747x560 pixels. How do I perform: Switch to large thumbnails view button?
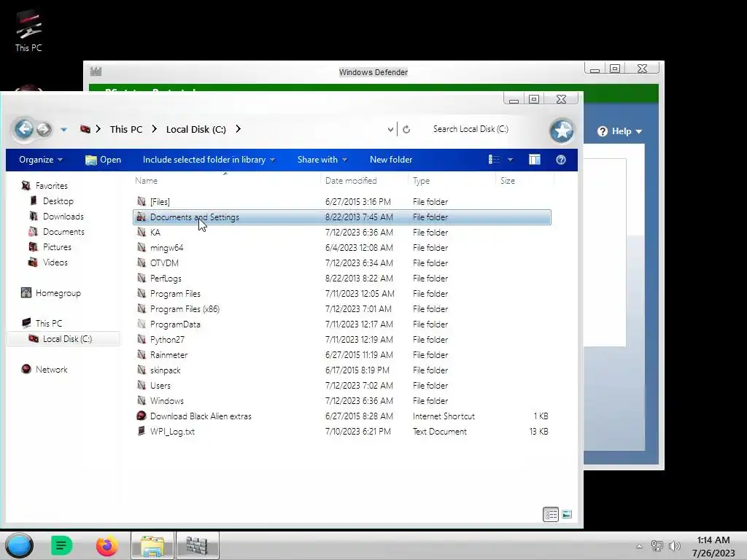click(x=567, y=514)
